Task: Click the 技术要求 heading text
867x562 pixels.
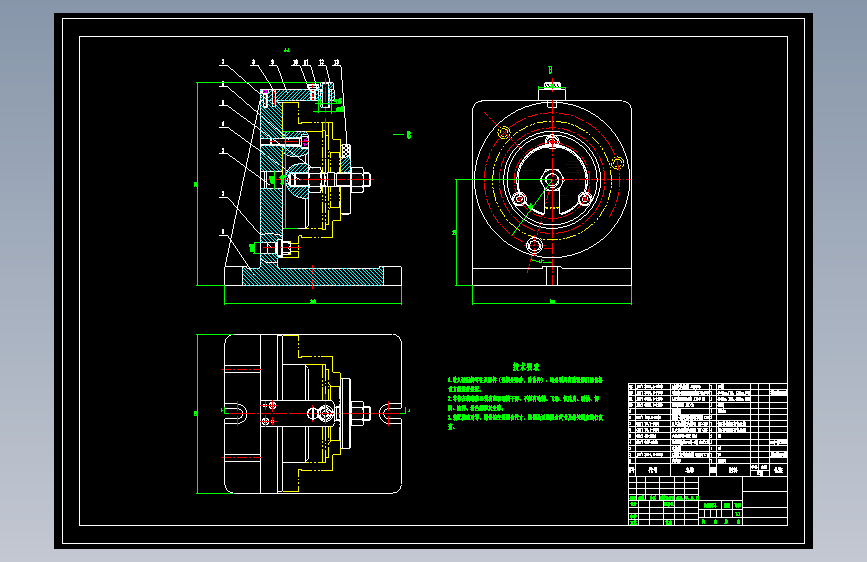Action: click(x=526, y=367)
